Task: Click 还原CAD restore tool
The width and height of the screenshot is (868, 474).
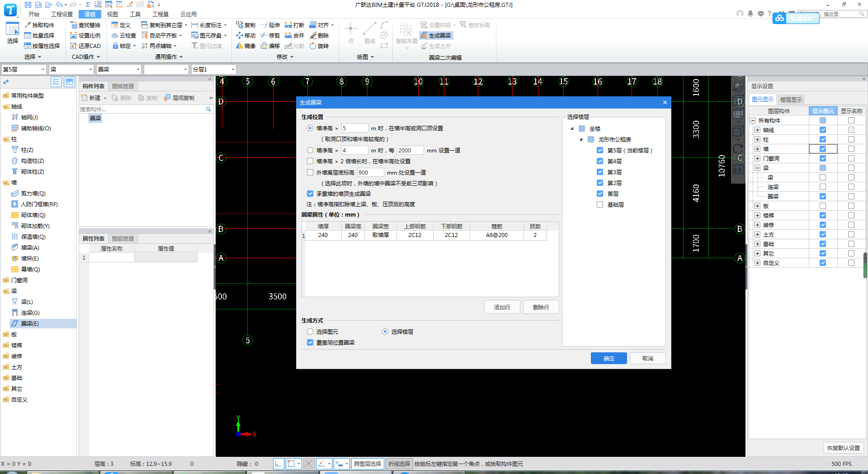Action: point(85,46)
